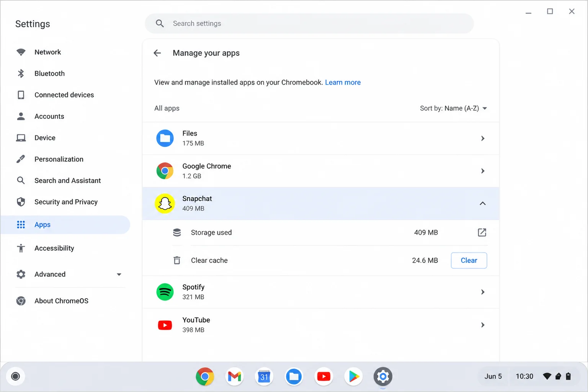Click the Storage used database icon
Viewport: 588px width, 392px height.
177,232
